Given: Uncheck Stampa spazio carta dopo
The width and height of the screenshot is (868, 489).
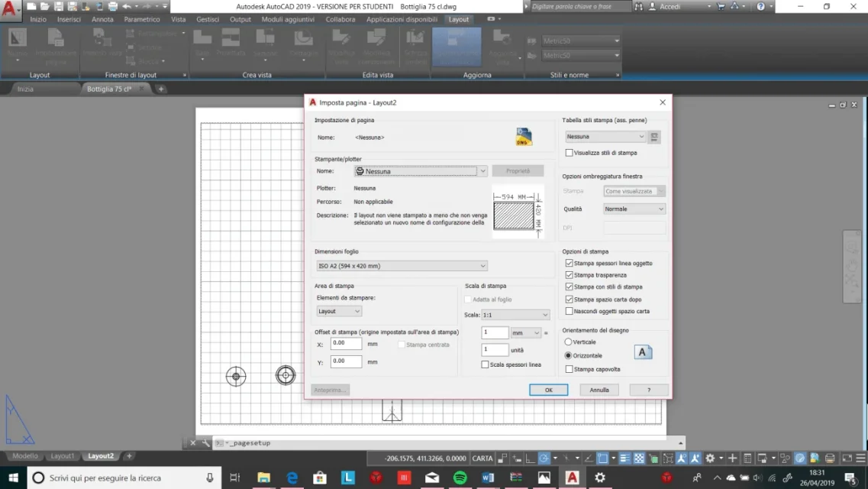Looking at the screenshot, I should click(569, 299).
